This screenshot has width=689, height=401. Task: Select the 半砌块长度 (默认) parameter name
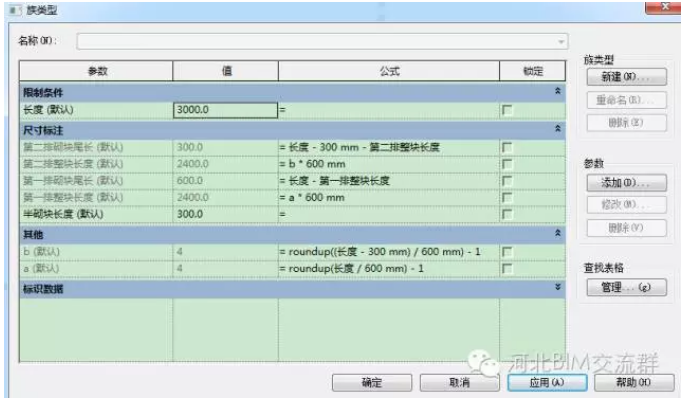pyautogui.click(x=63, y=214)
